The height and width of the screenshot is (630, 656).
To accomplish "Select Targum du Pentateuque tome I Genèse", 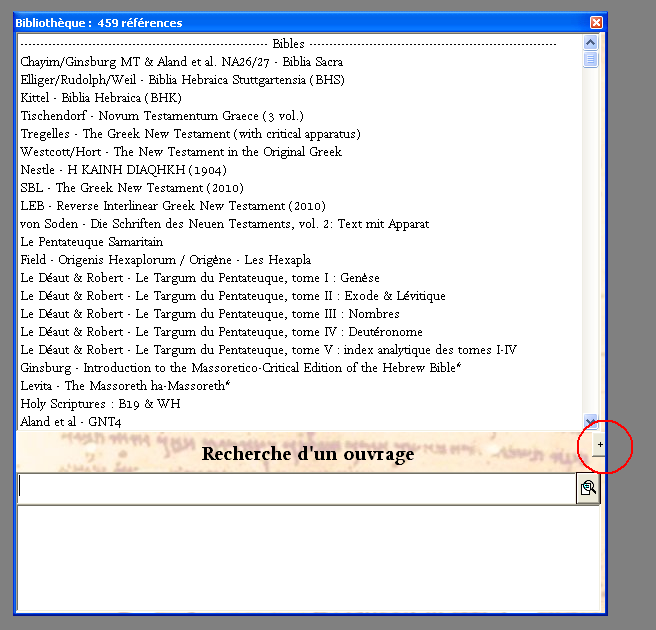I will pos(200,278).
